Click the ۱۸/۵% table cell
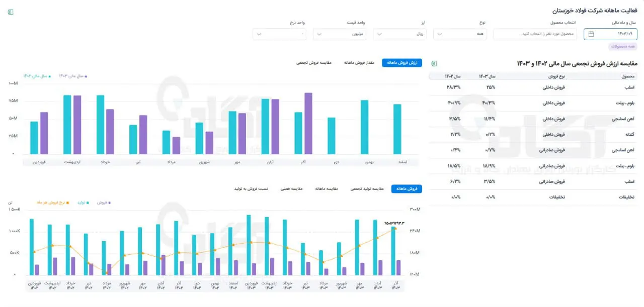The width and height of the screenshot is (644, 307). 454,166
